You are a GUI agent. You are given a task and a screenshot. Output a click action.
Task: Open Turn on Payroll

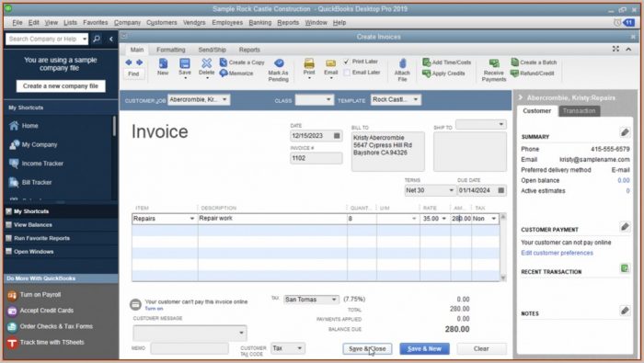[x=34, y=295]
